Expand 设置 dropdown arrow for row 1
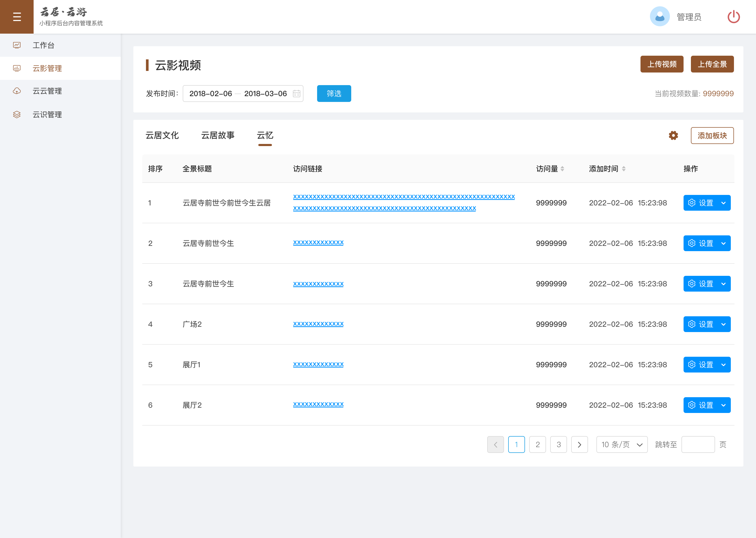This screenshot has width=756, height=538. [x=723, y=203]
